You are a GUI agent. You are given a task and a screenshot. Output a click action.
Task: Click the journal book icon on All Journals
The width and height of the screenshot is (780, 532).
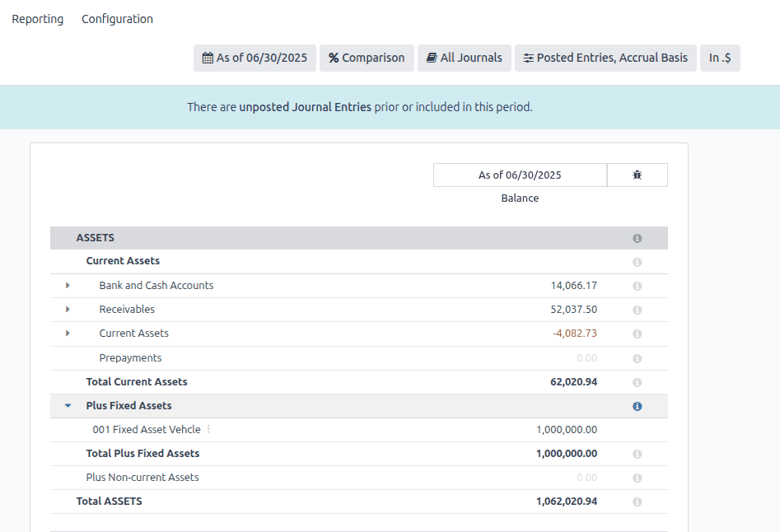click(x=432, y=58)
